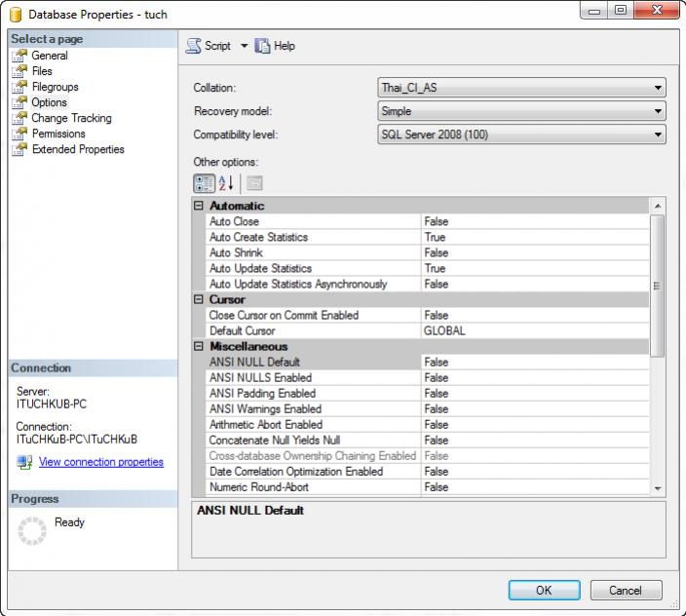Click the Files page icon
The height and width of the screenshot is (616, 686).
click(19, 71)
